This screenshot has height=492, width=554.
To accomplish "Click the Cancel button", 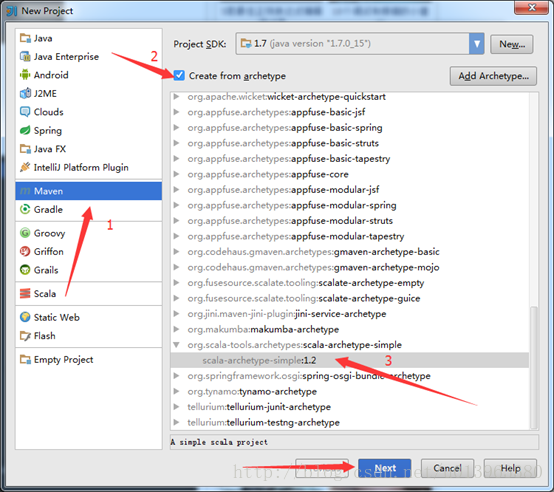I will (x=447, y=468).
